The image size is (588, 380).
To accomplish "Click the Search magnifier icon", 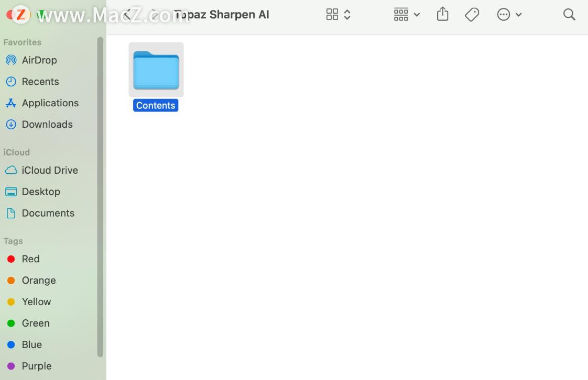I will point(569,15).
